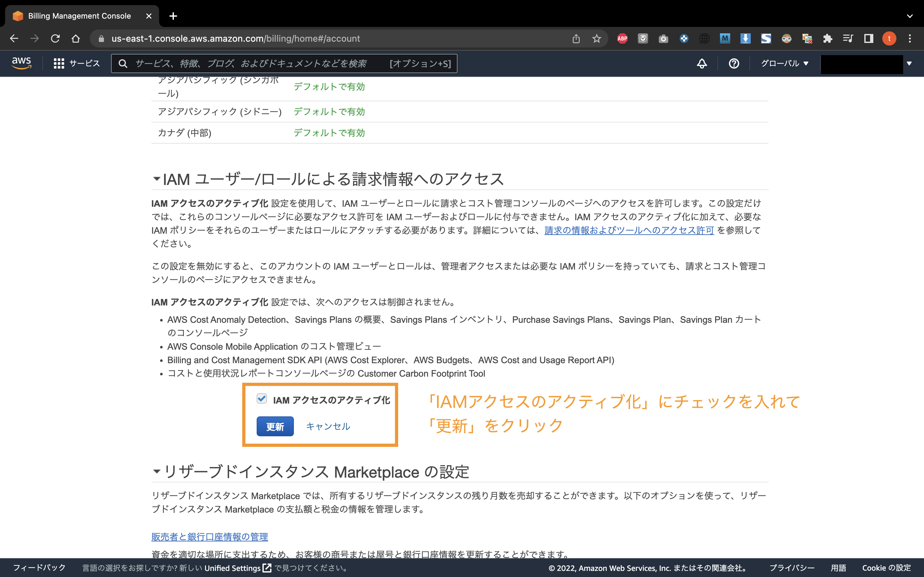924x577 pixels.
Task: Open a new browser tab
Action: click(173, 16)
